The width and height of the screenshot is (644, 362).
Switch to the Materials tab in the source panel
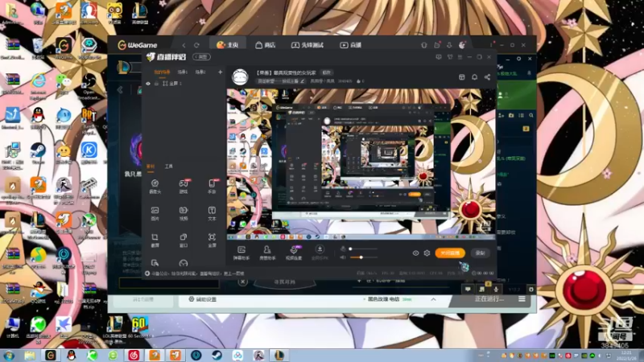(x=151, y=167)
